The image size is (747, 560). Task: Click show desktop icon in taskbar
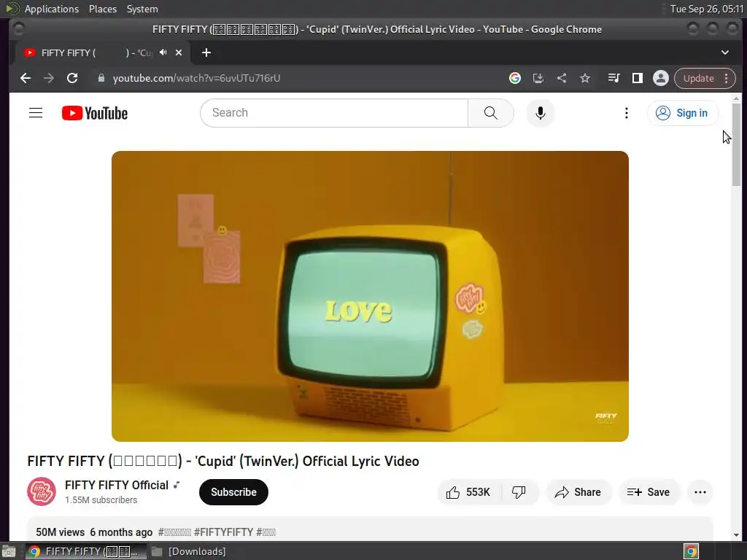[x=9, y=551]
